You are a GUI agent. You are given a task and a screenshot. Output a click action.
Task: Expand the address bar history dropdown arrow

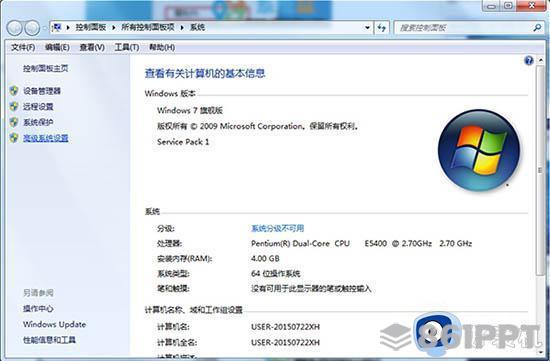[367, 27]
